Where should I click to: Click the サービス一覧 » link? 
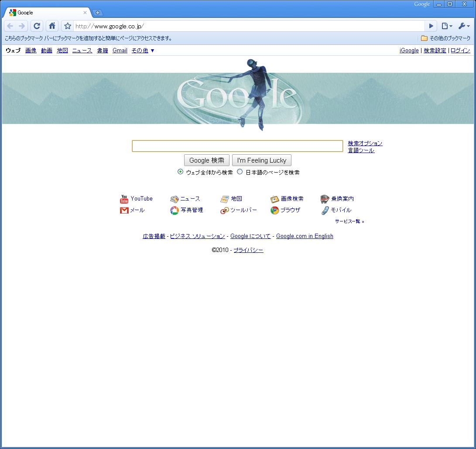click(x=349, y=221)
